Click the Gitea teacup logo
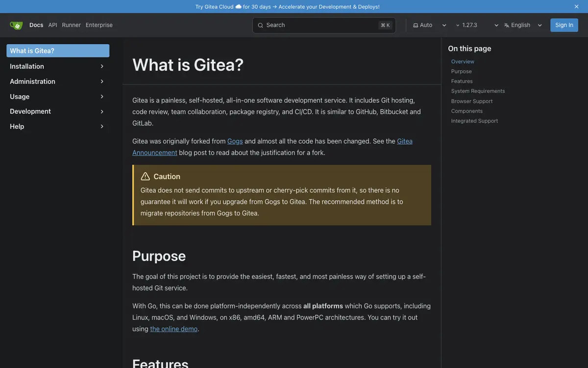This screenshot has height=368, width=588. point(16,25)
